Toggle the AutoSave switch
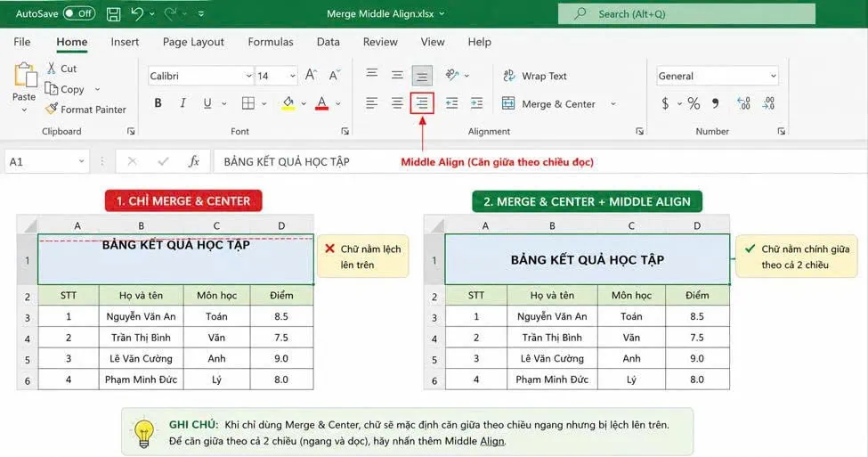Screen dimensions: 868x457 click(79, 14)
